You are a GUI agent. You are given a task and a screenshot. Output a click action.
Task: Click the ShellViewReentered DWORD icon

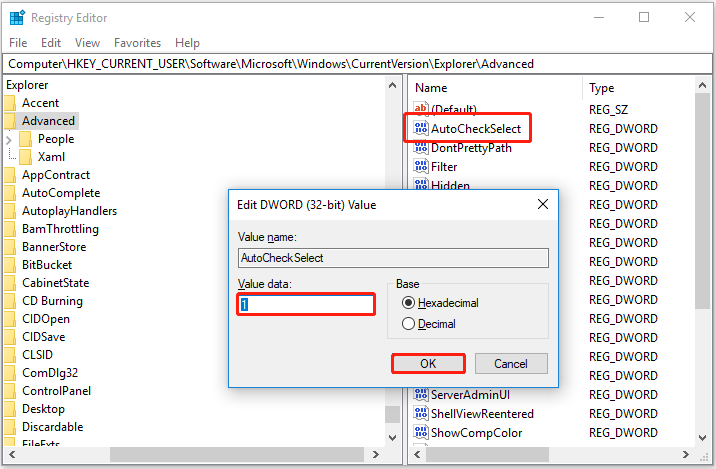pyautogui.click(x=421, y=413)
